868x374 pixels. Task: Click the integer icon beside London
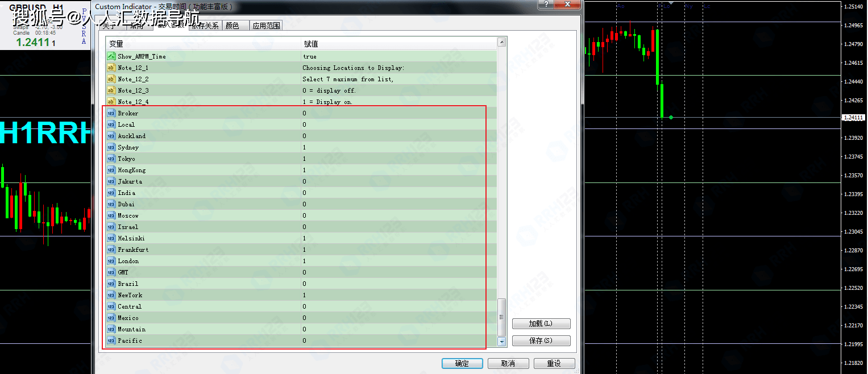(111, 261)
